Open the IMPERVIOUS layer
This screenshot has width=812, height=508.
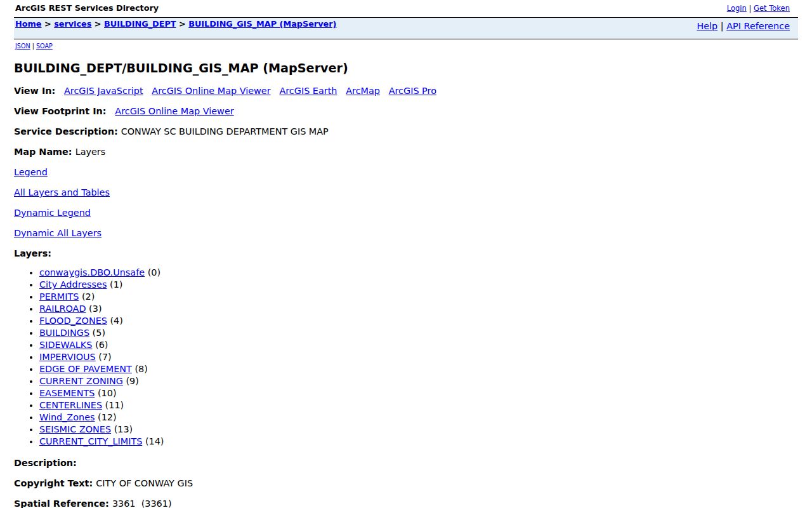point(67,357)
